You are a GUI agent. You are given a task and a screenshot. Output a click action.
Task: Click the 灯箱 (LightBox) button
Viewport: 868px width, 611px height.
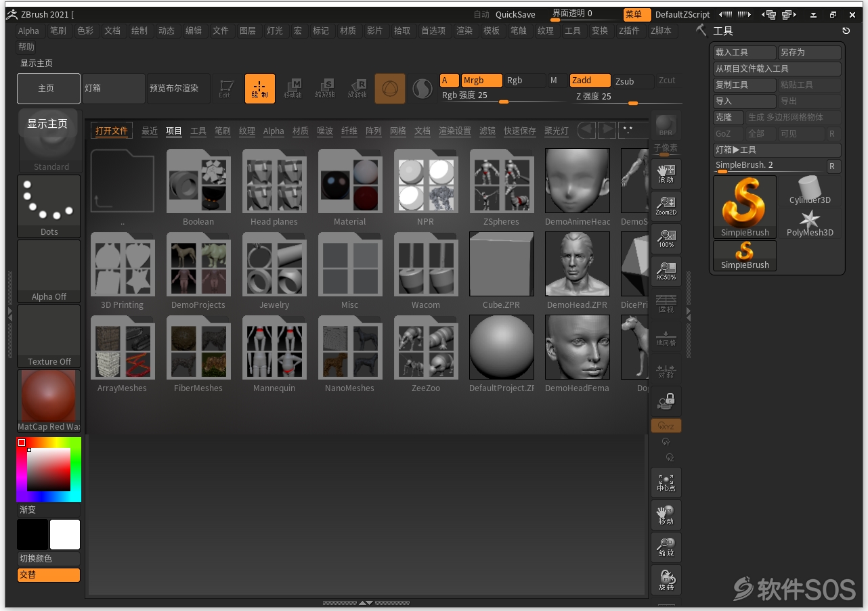tap(113, 89)
